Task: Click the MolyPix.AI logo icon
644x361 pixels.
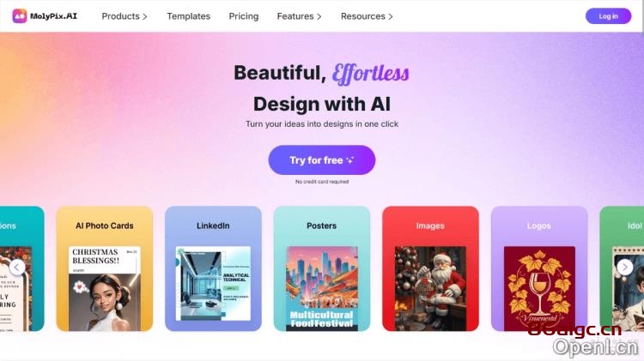Action: [19, 16]
